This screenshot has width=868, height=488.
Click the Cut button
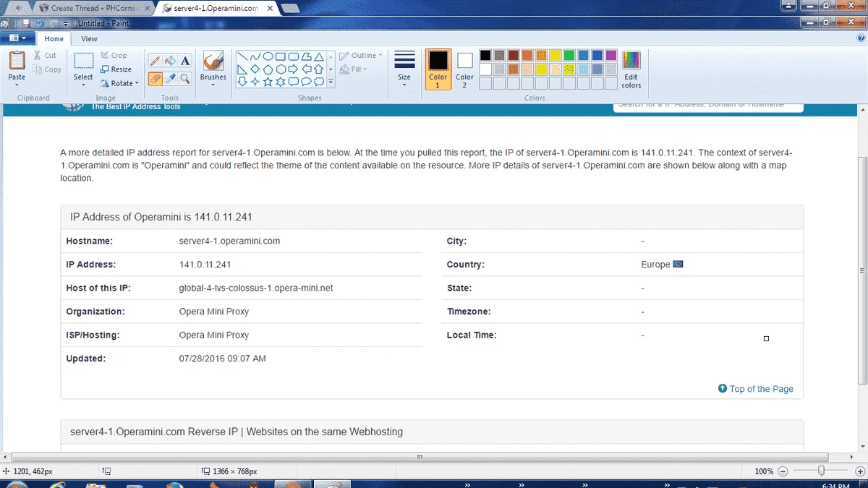[45, 56]
